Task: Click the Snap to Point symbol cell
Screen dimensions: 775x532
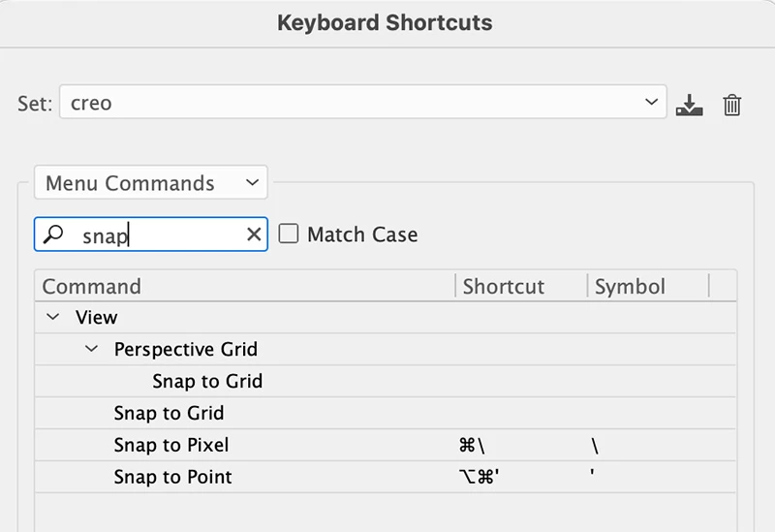Action: (x=593, y=477)
